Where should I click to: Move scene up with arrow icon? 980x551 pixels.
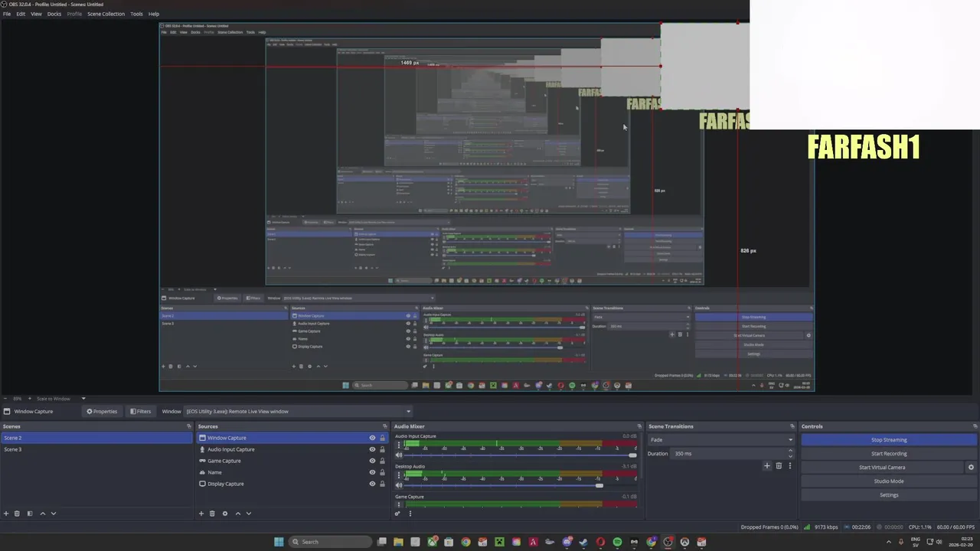pos(42,514)
